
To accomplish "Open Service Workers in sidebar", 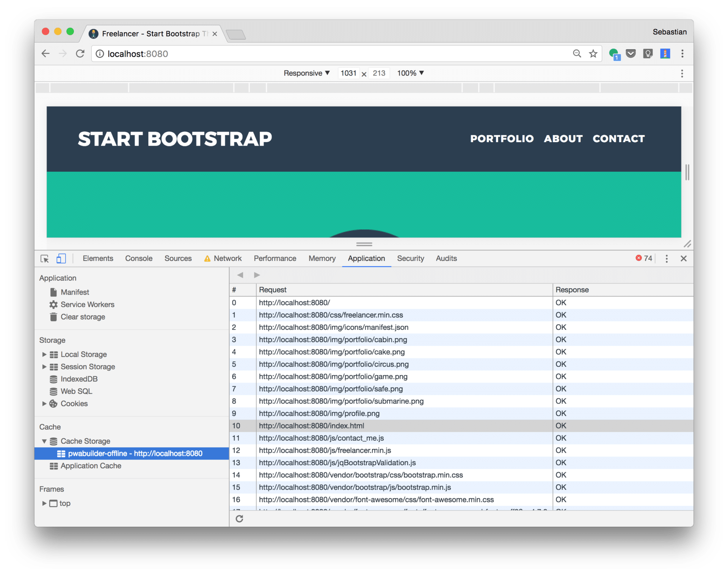I will pos(87,304).
